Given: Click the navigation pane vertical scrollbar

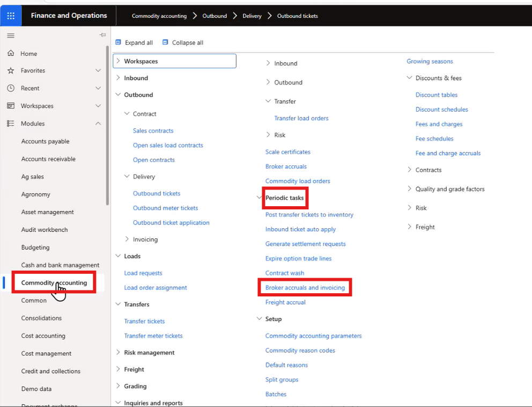Looking at the screenshot, I should pos(108,126).
